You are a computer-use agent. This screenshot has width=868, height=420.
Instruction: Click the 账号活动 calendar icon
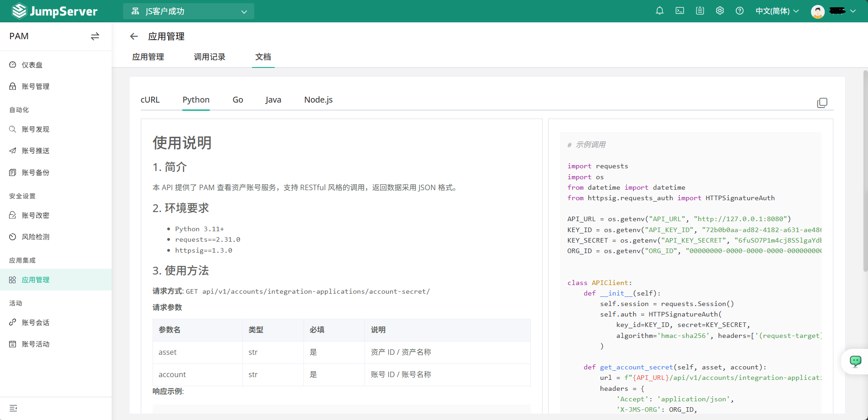point(13,344)
